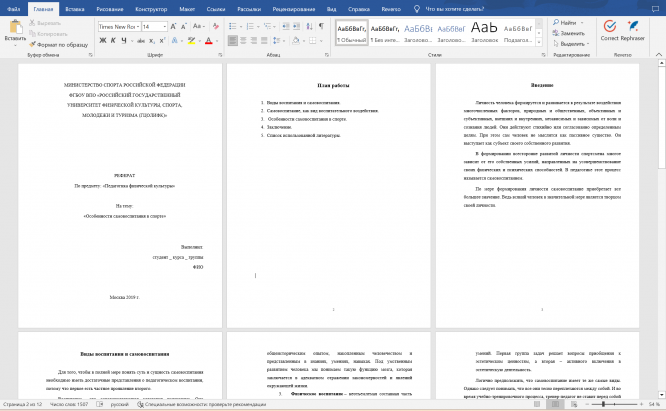
Task: Click the proofing book icon in status bar
Action: tap(99, 404)
